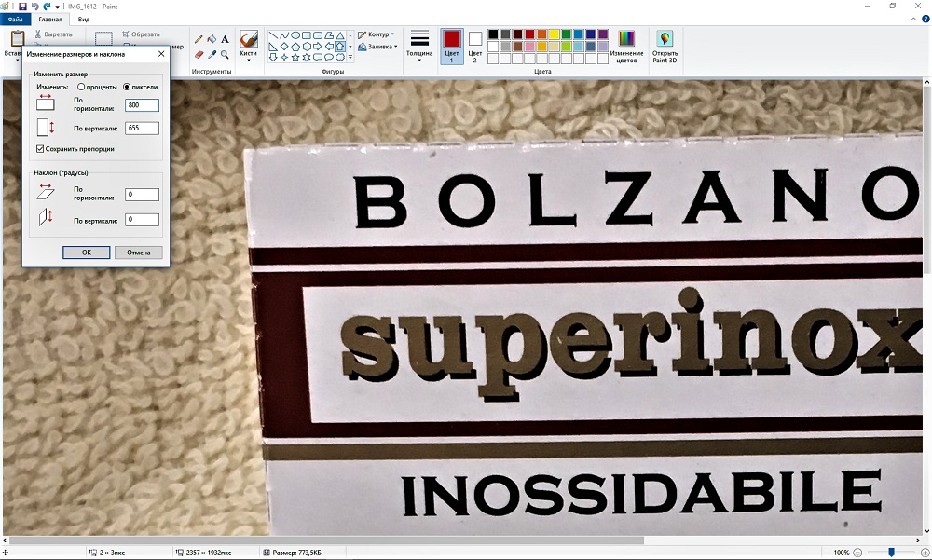
Task: Choose the curve shape
Action: (284, 35)
